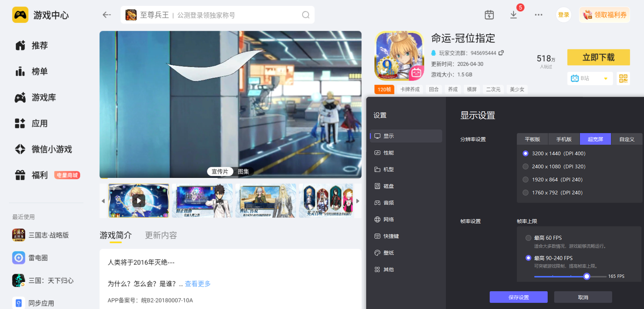Show the QR code icon
The width and height of the screenshot is (644, 309).
click(x=623, y=78)
